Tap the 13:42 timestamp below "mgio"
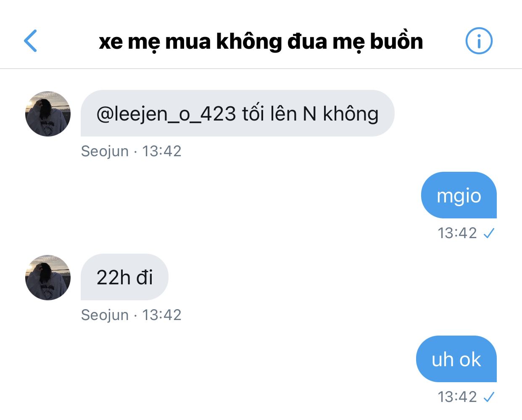Screen dimensions: 522x420 pos(457,233)
